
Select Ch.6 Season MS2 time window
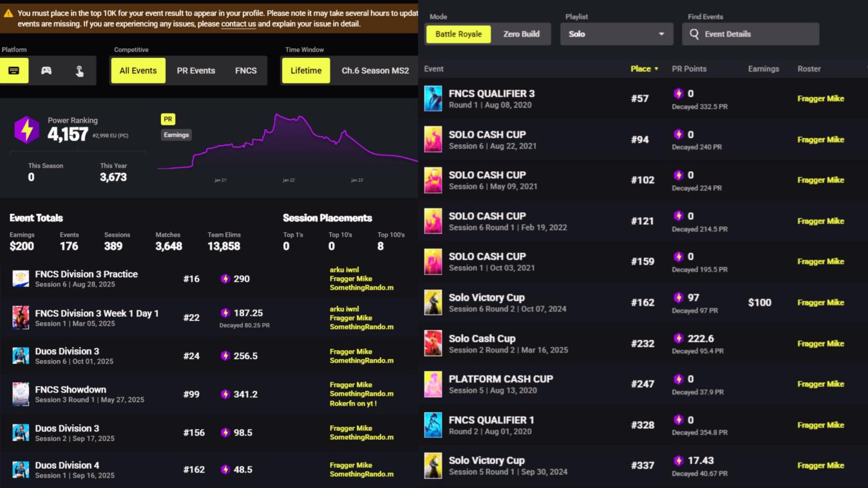click(375, 70)
